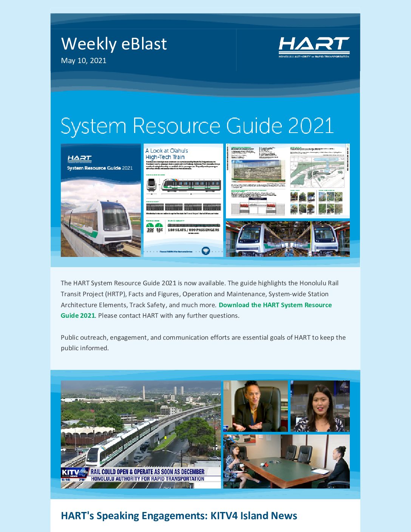Screen dimensions: 411x532
Task: Open the conference table interview image
Action: [286, 461]
